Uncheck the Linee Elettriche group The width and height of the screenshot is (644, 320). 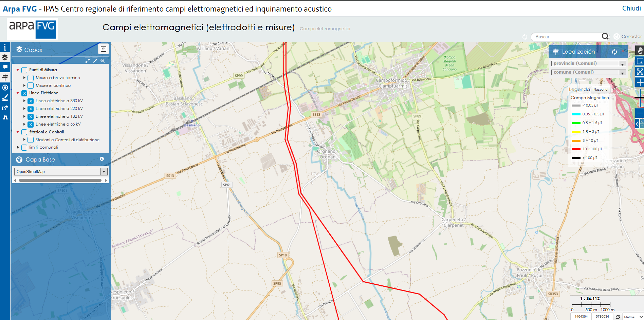24,93
